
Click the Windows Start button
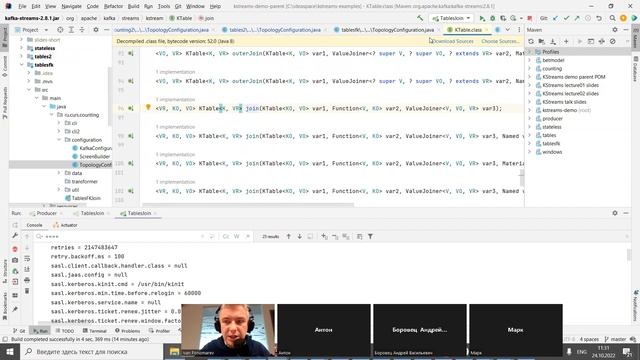pyautogui.click(x=9, y=351)
